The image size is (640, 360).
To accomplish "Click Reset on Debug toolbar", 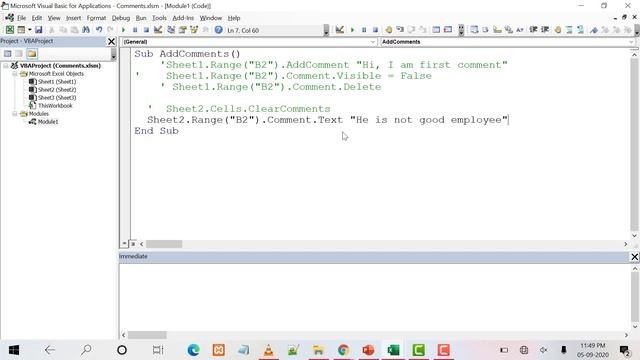I will pyautogui.click(x=375, y=29).
